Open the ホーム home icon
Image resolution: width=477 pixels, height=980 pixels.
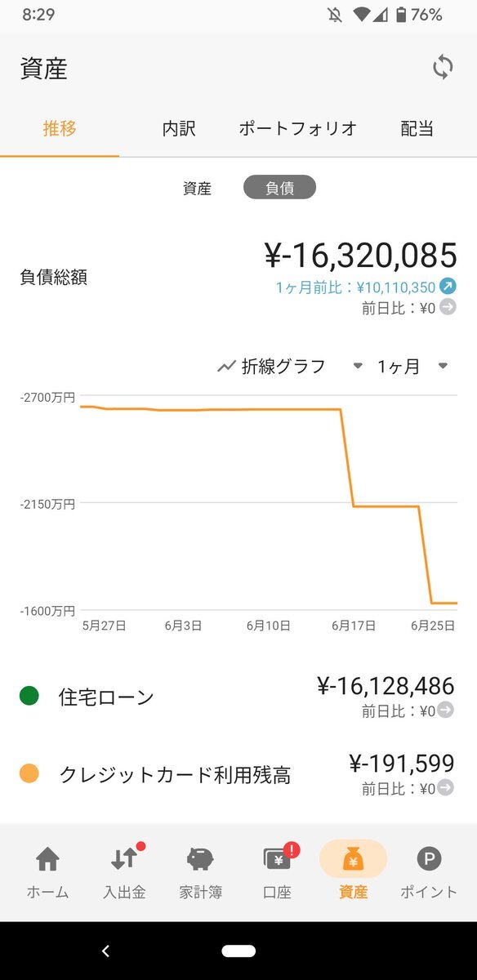47,859
